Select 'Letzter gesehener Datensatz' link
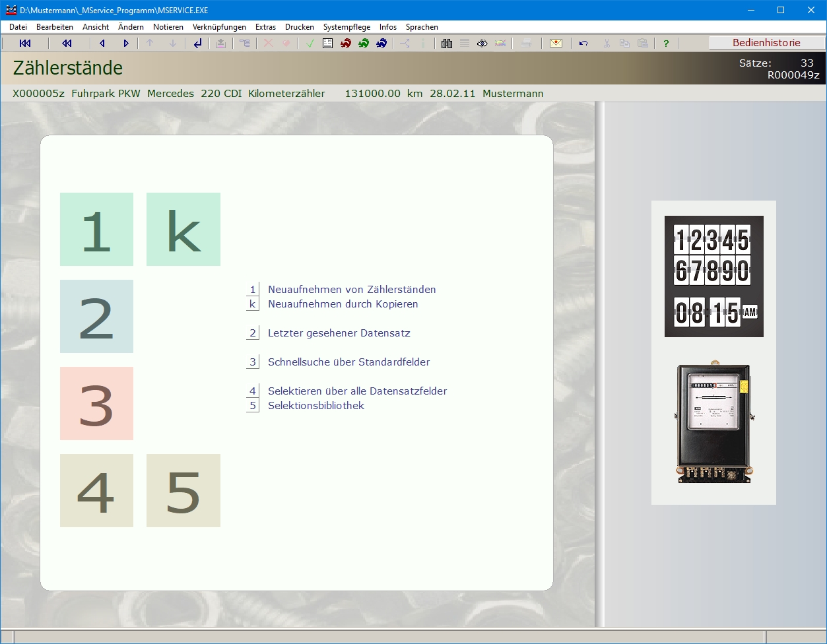Screen dimensions: 827x644 339,333
